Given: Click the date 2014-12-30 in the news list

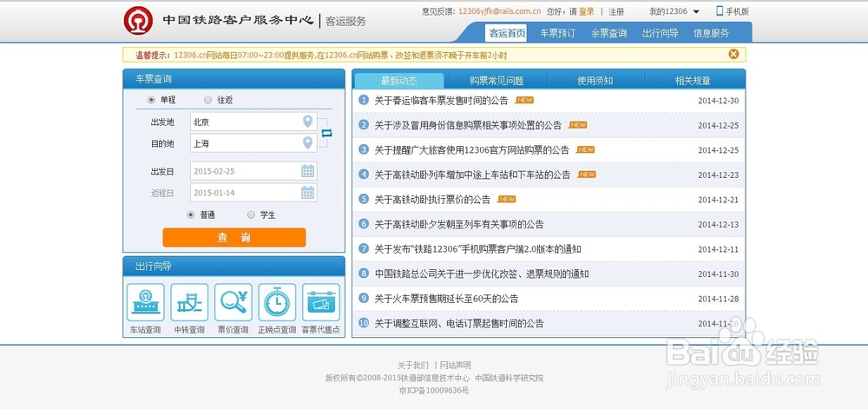Looking at the screenshot, I should point(718,101).
